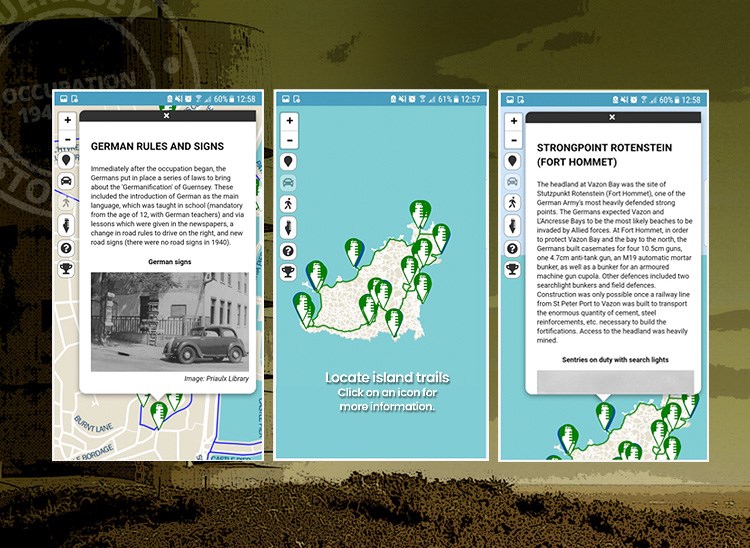The height and width of the screenshot is (548, 750).
Task: Click 'Image: Priaulx Library' credit text
Action: pyautogui.click(x=216, y=379)
